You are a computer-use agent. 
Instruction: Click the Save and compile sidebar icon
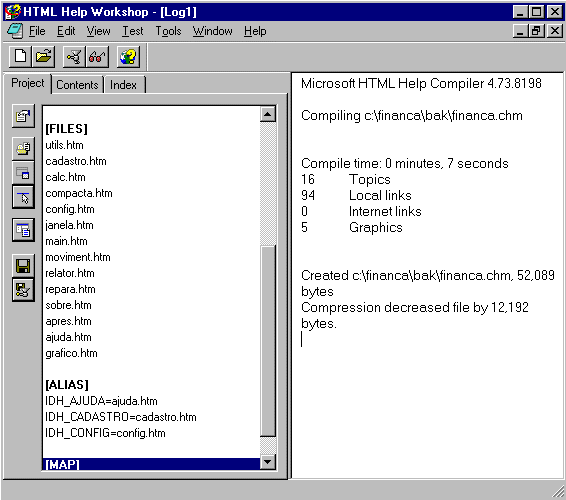click(x=23, y=290)
